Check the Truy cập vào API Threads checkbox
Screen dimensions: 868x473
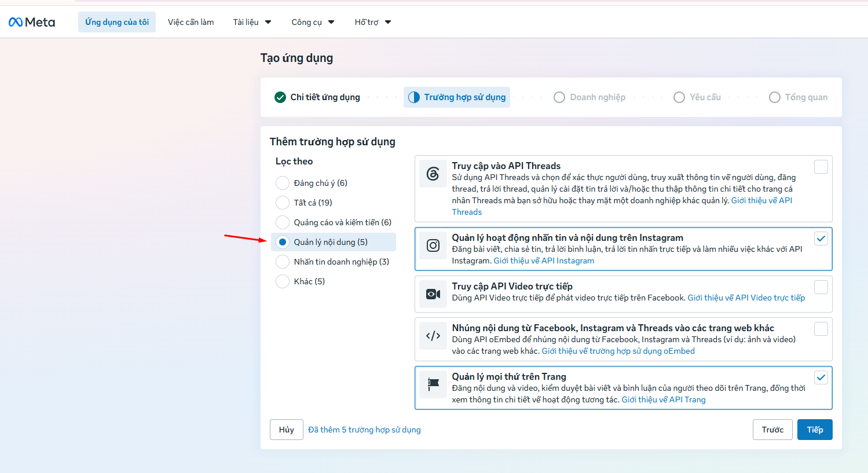point(821,167)
